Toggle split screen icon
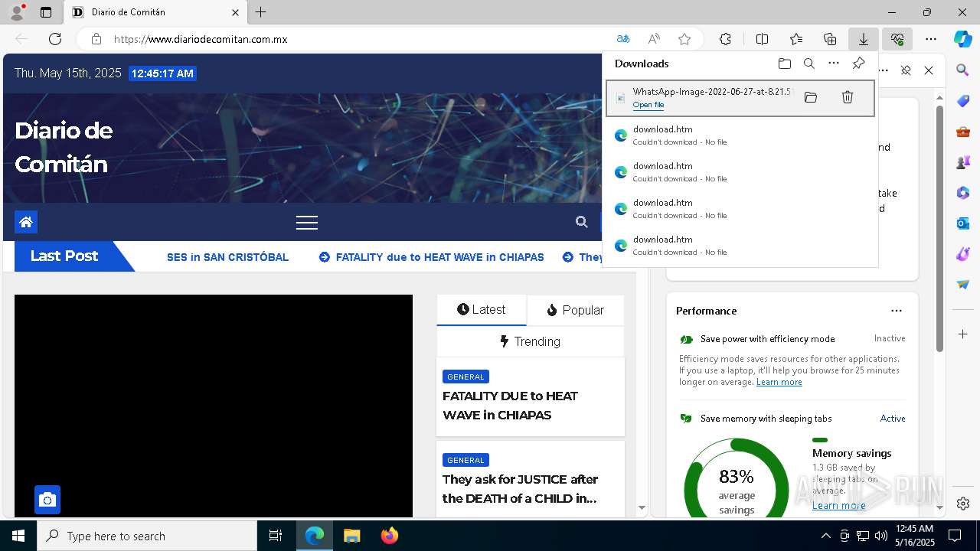The width and height of the screenshot is (980, 551). [762, 39]
